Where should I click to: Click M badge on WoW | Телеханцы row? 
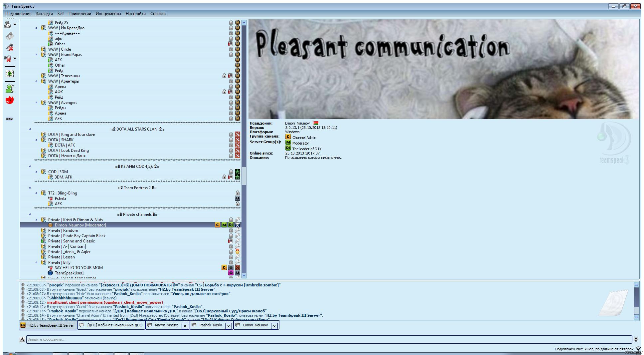coord(231,76)
